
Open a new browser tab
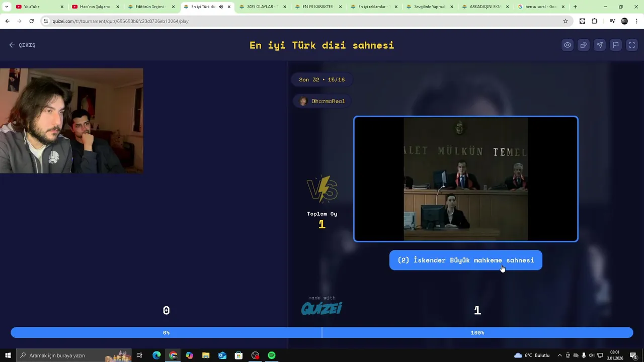tap(575, 7)
